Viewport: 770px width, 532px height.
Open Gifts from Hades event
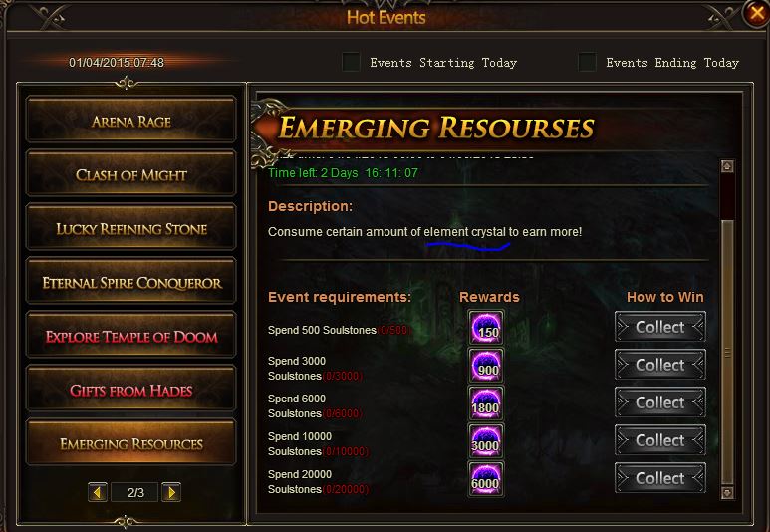[x=131, y=391]
